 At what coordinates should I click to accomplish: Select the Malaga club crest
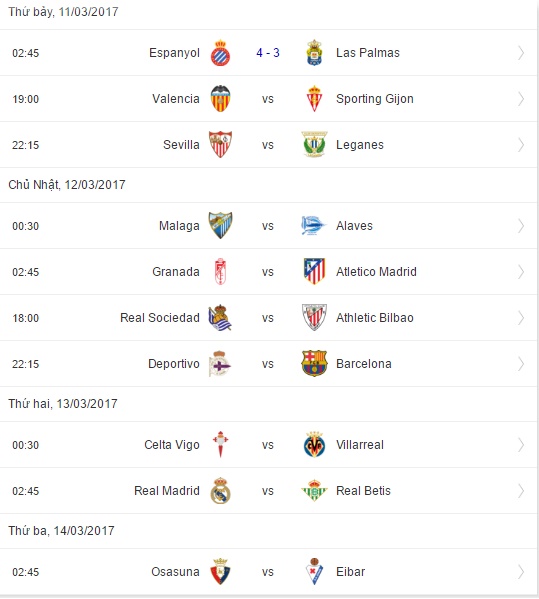point(220,225)
